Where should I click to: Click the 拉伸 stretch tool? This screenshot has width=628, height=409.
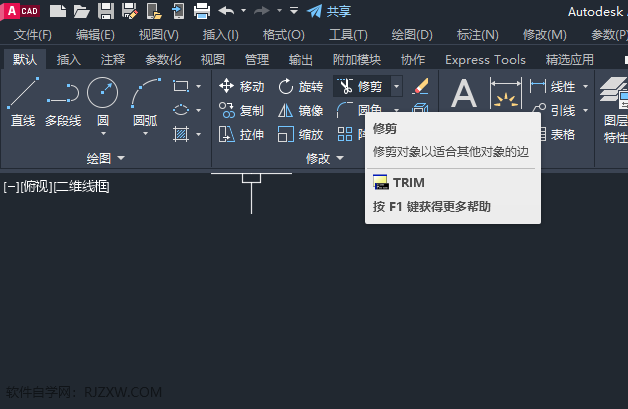(242, 134)
